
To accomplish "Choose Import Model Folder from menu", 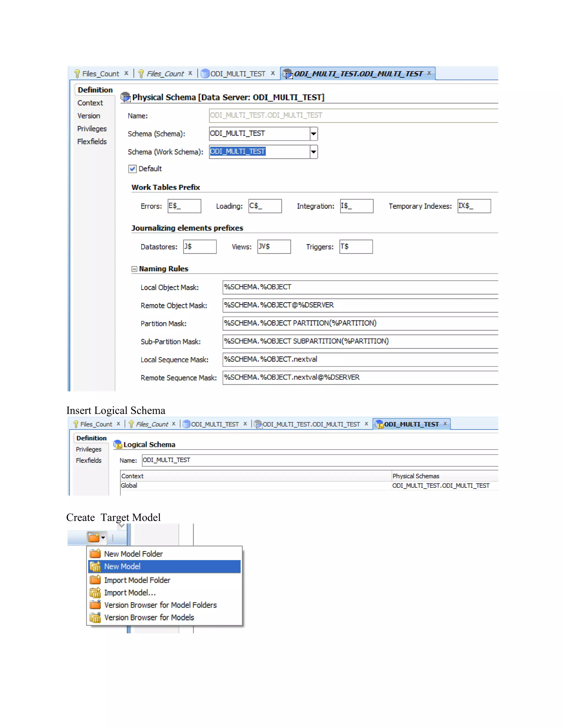I will point(164,580).
